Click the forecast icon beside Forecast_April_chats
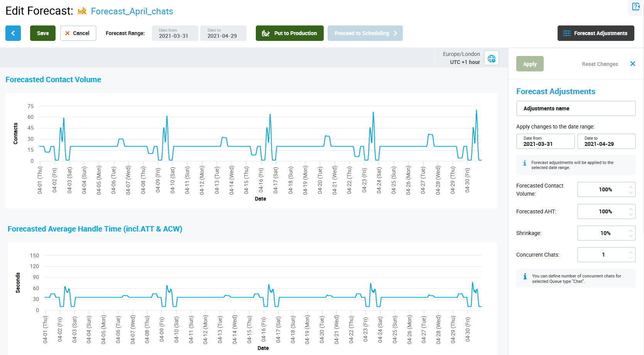The width and height of the screenshot is (644, 355). click(x=82, y=11)
